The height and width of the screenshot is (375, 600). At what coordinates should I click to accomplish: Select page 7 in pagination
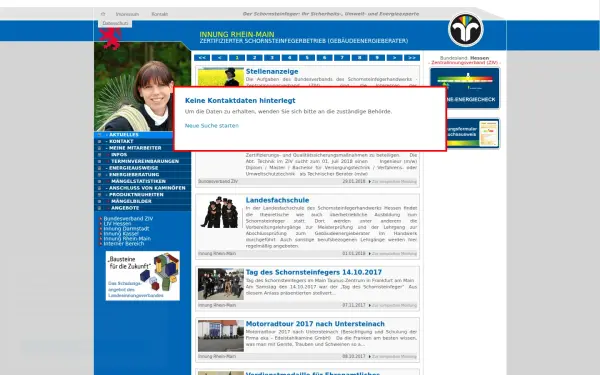[342, 58]
